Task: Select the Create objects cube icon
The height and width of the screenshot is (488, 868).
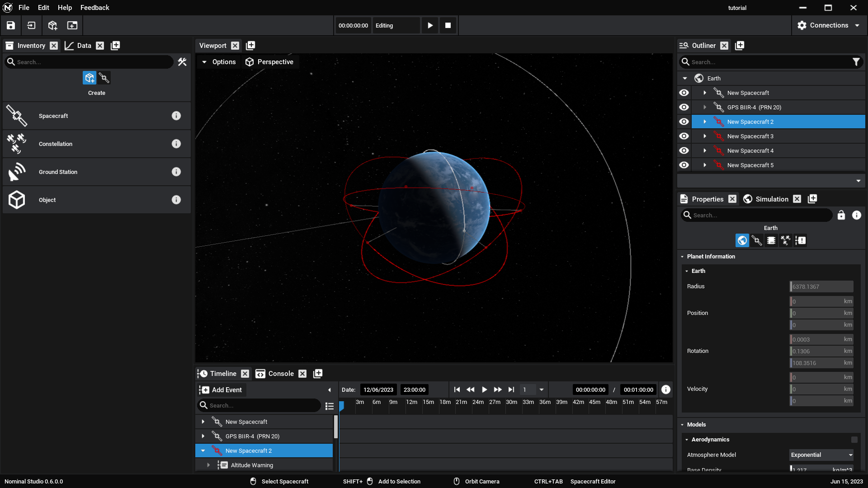Action: click(90, 78)
